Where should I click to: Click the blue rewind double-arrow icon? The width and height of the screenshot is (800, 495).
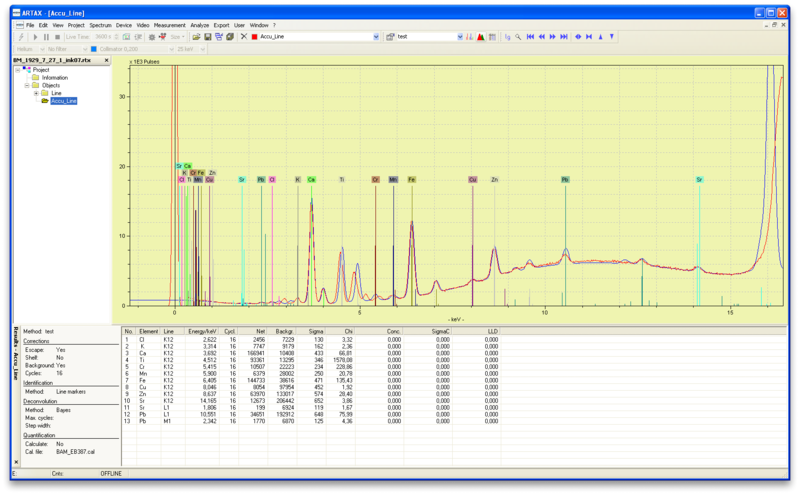pyautogui.click(x=541, y=37)
